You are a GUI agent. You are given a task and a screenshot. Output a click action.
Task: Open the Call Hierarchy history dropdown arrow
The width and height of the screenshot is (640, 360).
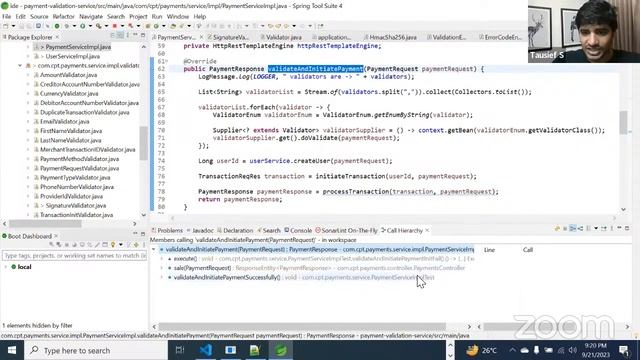click(596, 229)
